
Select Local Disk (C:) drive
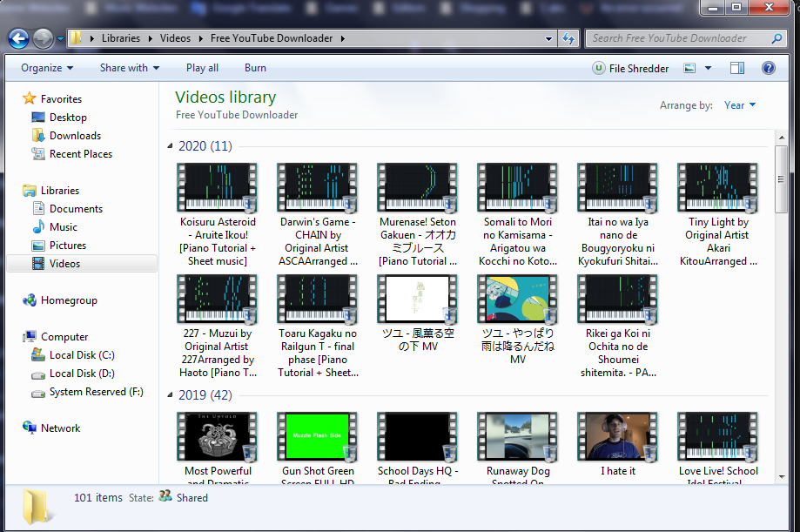click(81, 355)
